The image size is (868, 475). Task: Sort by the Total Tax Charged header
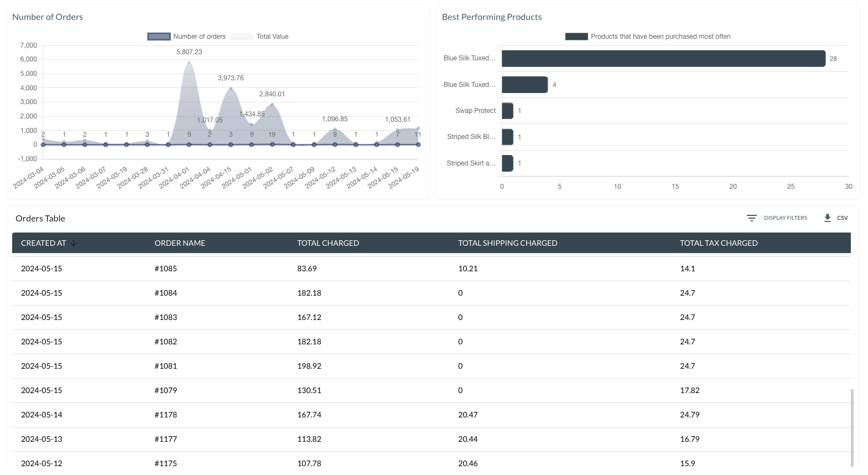[719, 243]
